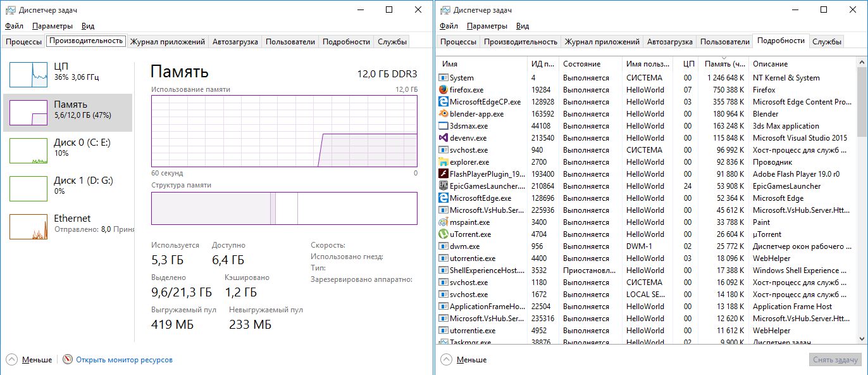Screen dimensions: 868x375
Task: Click the uTorrent icon beside uTorrent.exe
Action: point(443,234)
